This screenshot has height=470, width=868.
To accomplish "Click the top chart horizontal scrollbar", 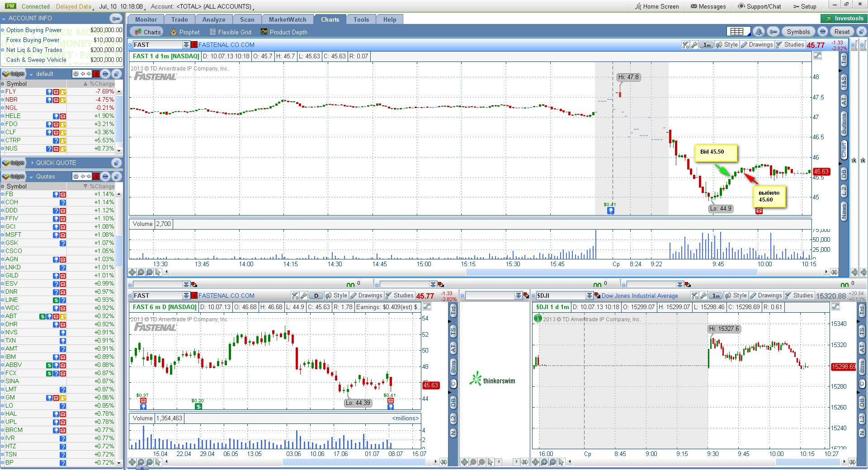I will click(612, 272).
